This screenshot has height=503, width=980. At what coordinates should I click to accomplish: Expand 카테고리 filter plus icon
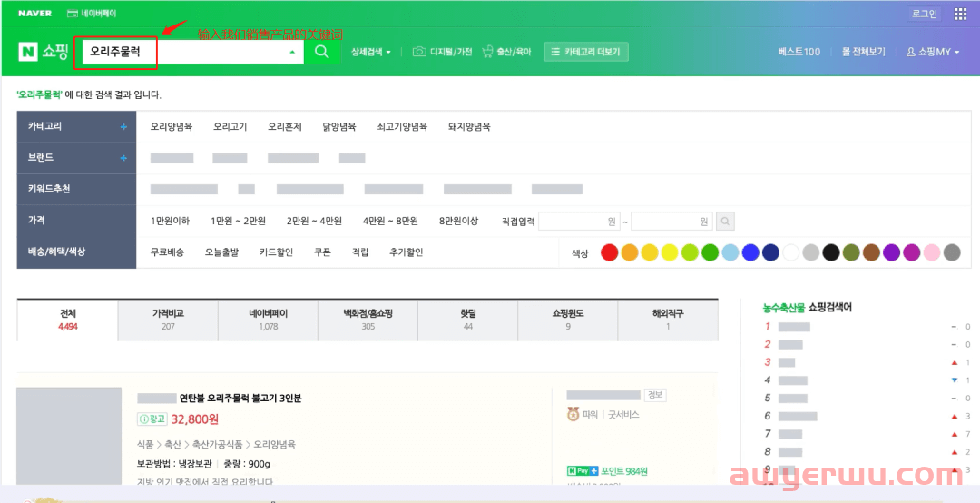coord(123,127)
